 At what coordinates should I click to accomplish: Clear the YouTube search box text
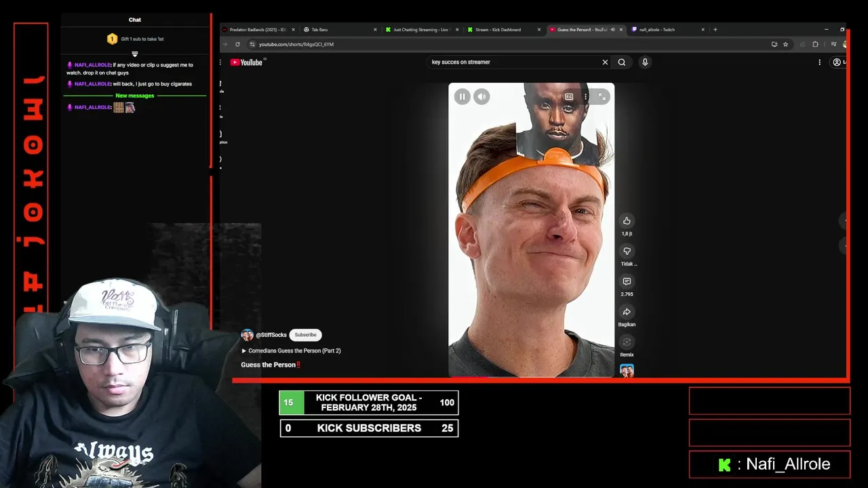click(x=605, y=62)
